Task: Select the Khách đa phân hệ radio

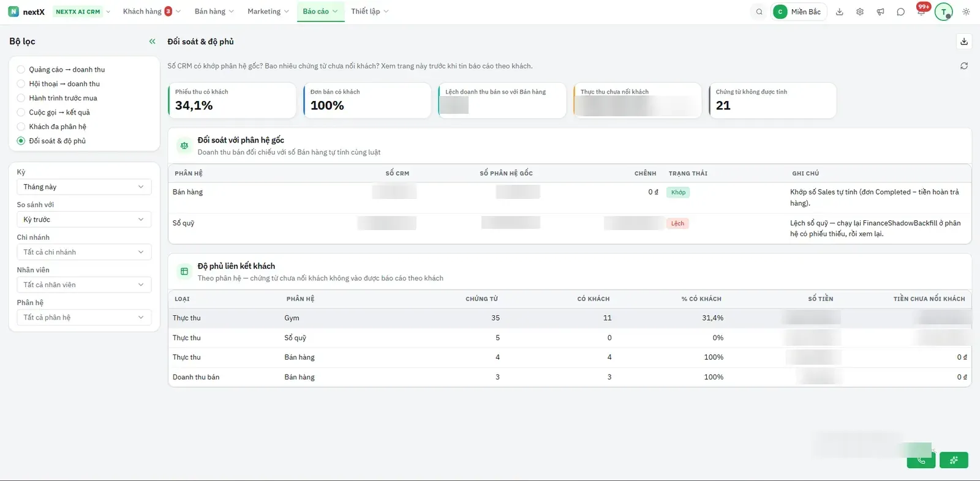Action: (x=21, y=126)
